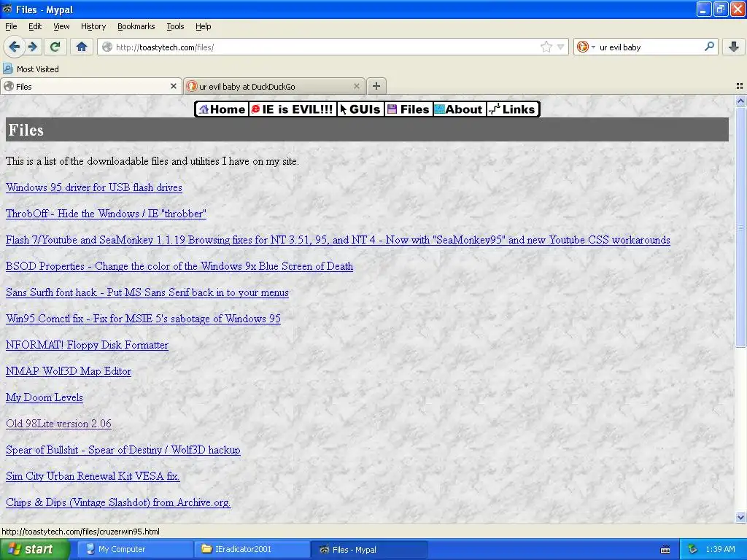Click the page scrollbar up arrow
This screenshot has width=747, height=560.
[740, 101]
